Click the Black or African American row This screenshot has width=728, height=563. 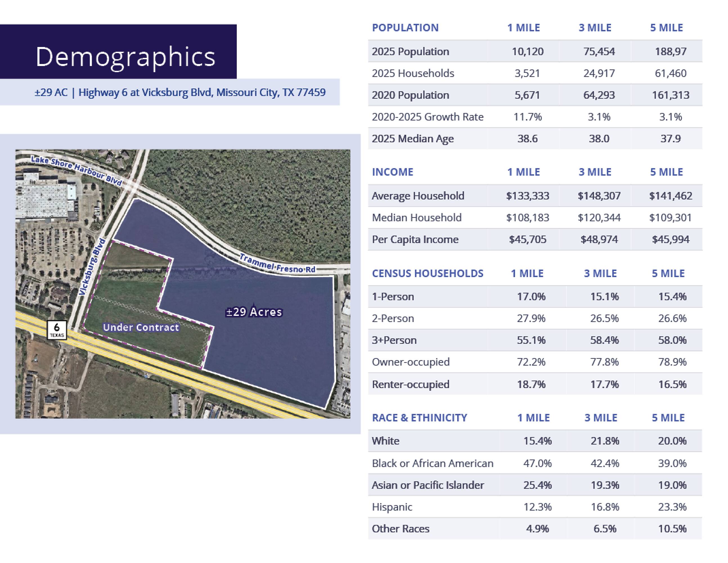432,463
